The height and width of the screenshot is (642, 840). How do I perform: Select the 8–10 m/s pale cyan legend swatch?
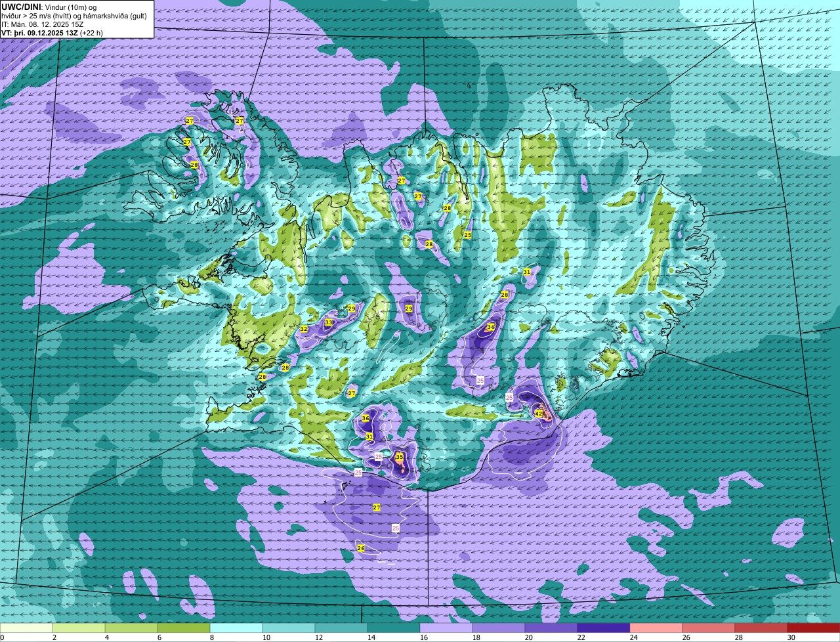pyautogui.click(x=236, y=628)
